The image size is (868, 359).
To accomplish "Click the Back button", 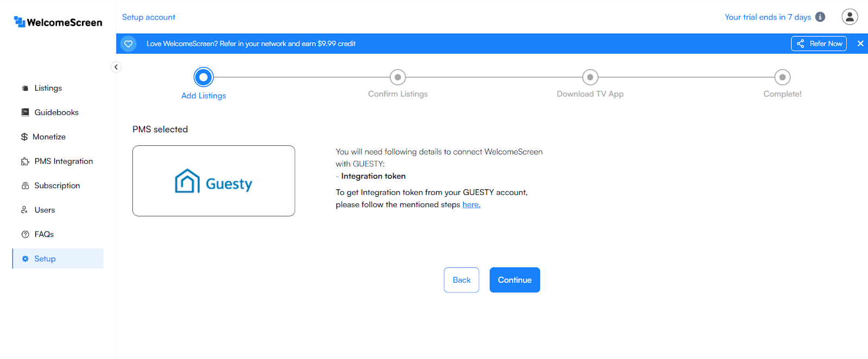I will pos(462,280).
